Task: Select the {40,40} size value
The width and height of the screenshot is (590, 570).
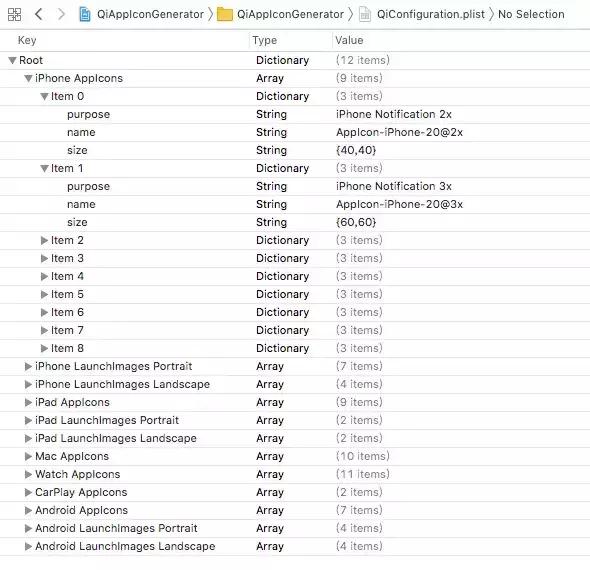Action: 356,150
